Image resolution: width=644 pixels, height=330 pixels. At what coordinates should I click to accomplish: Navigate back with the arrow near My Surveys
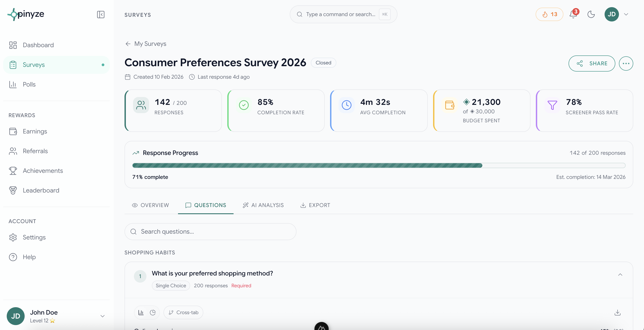128,44
